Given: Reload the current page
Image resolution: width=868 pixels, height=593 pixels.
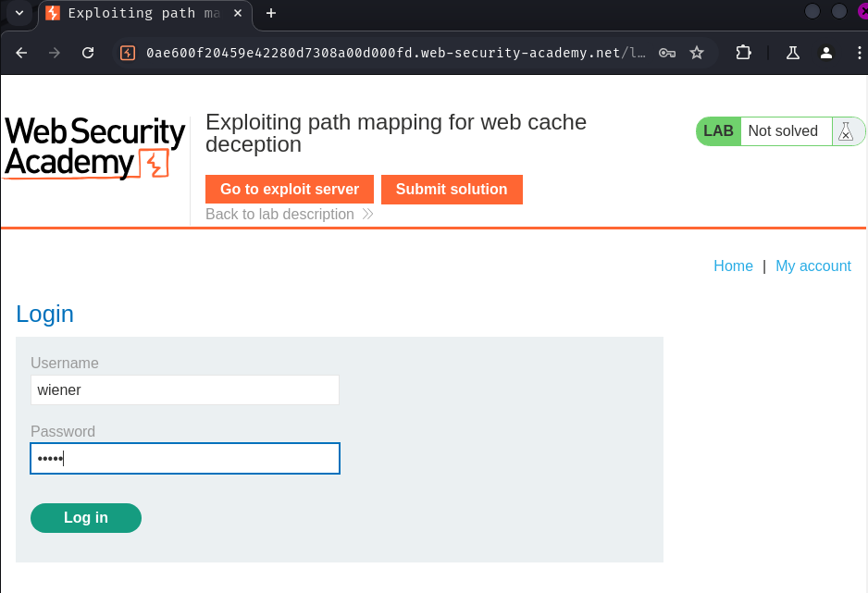Looking at the screenshot, I should pyautogui.click(x=88, y=53).
